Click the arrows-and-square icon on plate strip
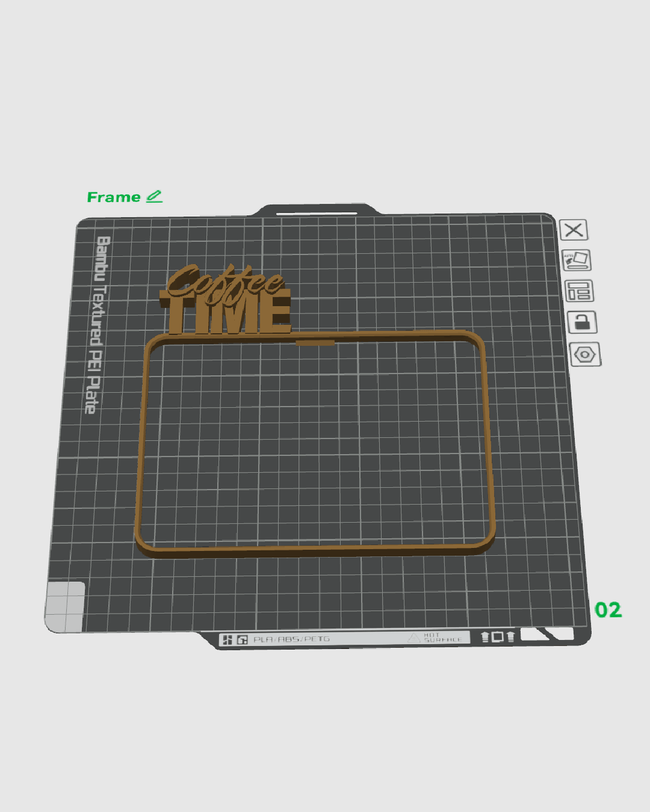650x812 pixels. point(498,636)
